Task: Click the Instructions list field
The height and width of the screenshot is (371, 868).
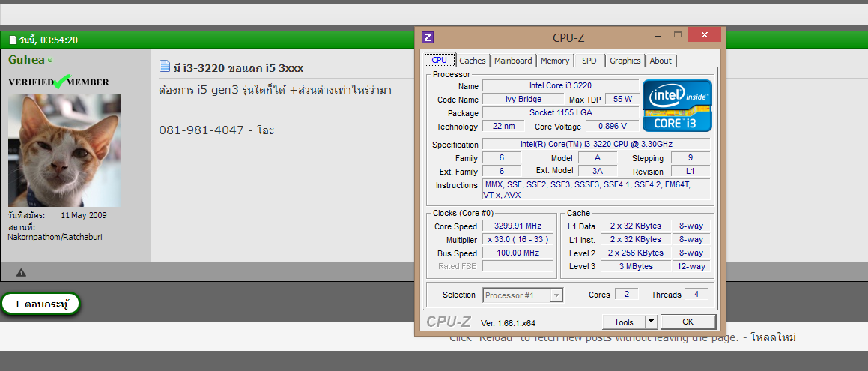Action: pos(596,190)
